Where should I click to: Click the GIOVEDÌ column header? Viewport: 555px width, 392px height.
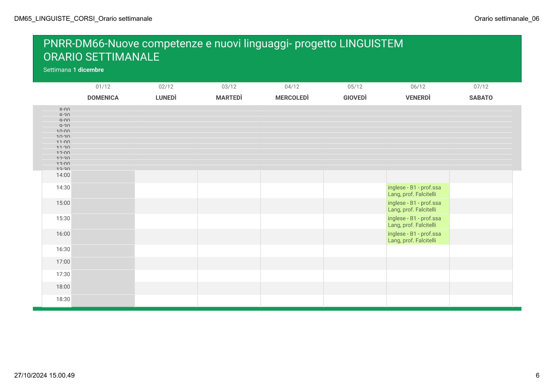pyautogui.click(x=355, y=98)
